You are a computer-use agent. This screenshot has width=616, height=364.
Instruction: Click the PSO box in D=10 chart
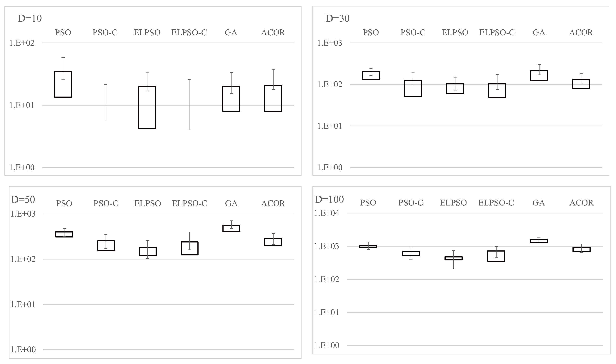tap(63, 84)
